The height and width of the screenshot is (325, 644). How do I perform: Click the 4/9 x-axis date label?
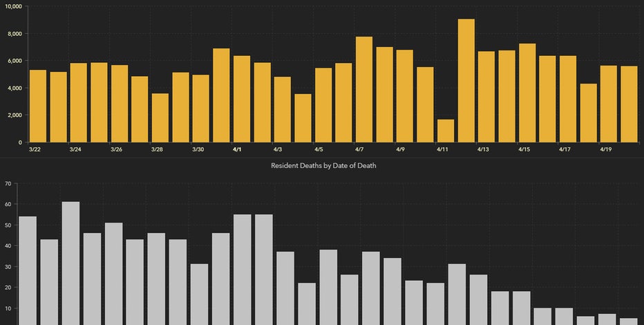pyautogui.click(x=401, y=149)
